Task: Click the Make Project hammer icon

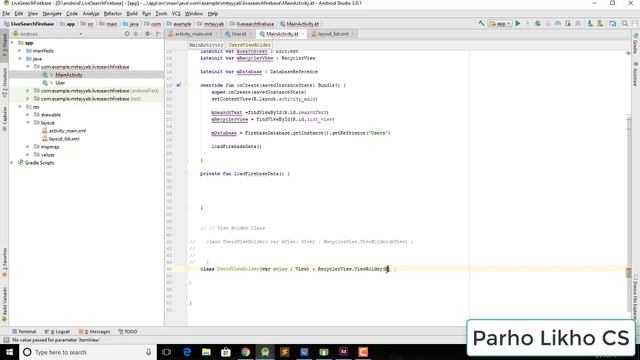Action: tap(482, 24)
